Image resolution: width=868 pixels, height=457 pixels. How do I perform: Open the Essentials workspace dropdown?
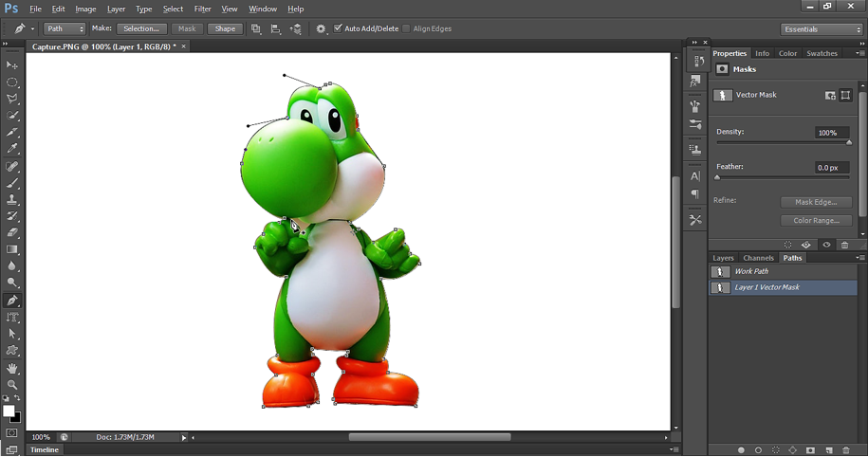pos(821,29)
